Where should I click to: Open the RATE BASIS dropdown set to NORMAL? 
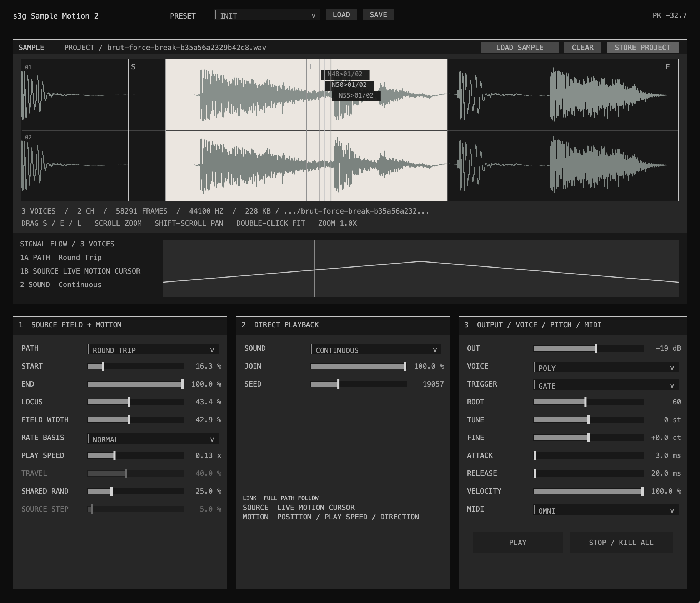click(x=153, y=439)
